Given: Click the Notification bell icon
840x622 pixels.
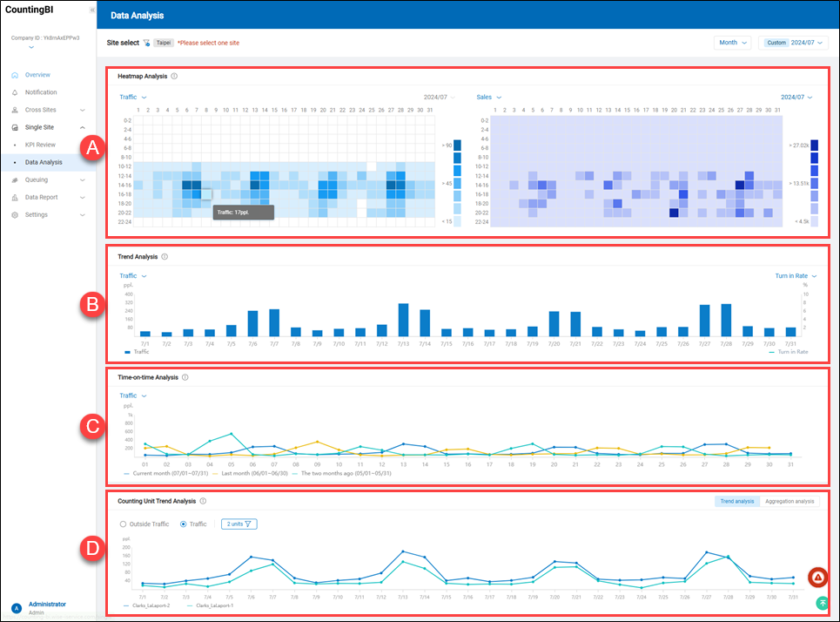Looking at the screenshot, I should 15,92.
